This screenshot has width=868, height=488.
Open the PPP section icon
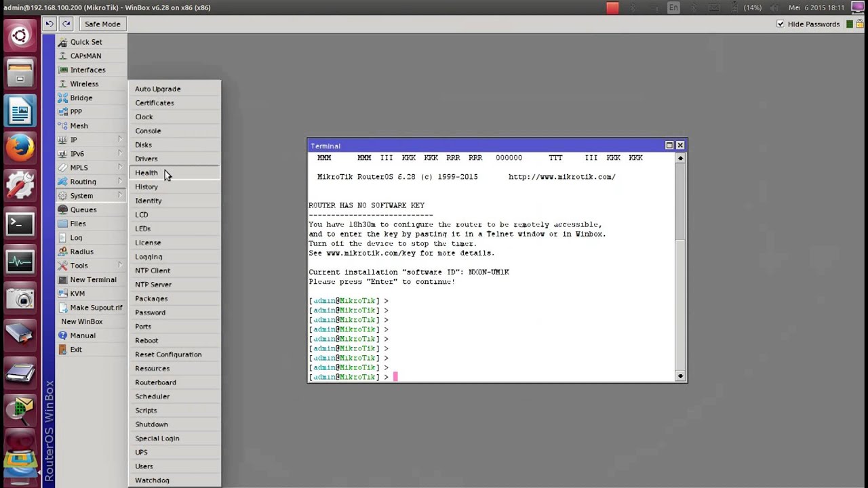point(63,112)
